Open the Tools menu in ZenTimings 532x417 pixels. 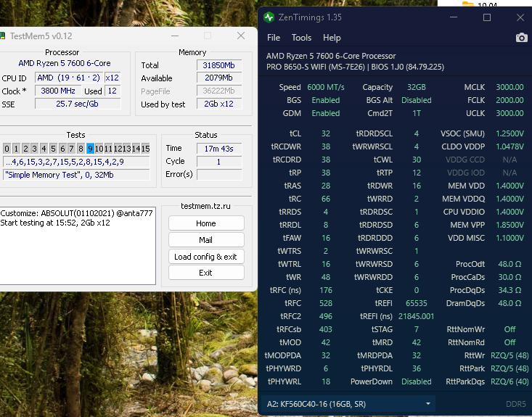click(301, 38)
